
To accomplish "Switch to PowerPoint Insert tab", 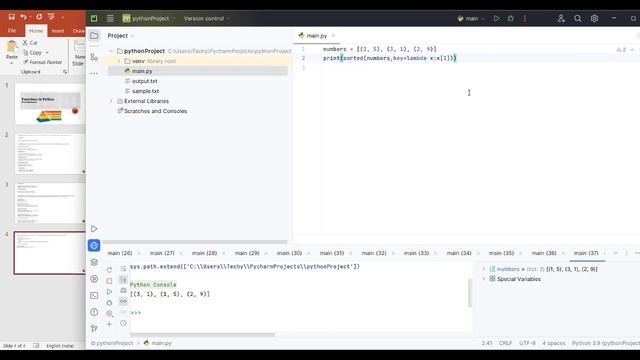I will 58,31.
